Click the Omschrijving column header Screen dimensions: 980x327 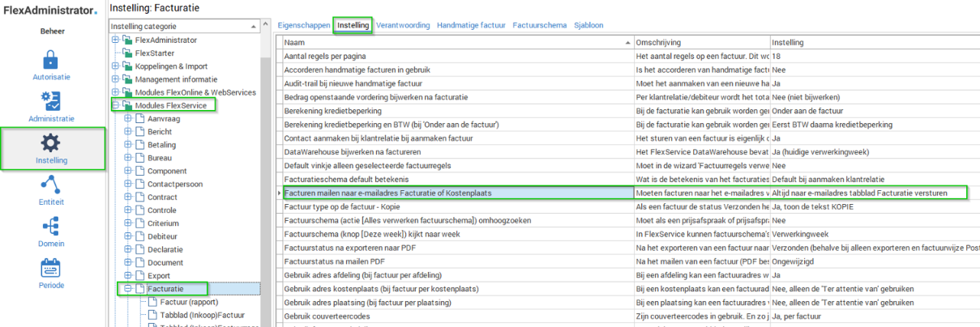click(700, 42)
